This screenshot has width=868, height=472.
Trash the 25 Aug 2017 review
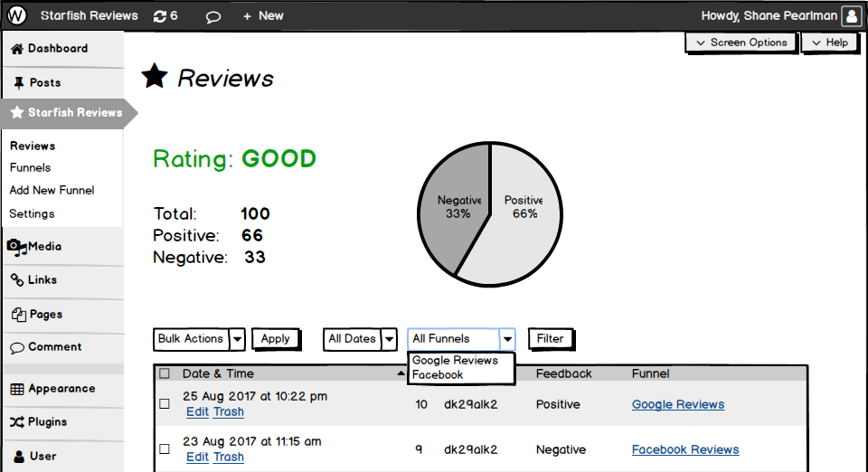click(x=229, y=411)
